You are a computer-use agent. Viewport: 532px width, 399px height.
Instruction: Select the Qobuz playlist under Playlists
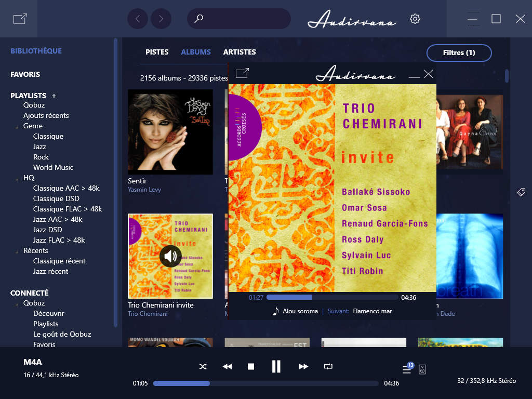[34, 105]
